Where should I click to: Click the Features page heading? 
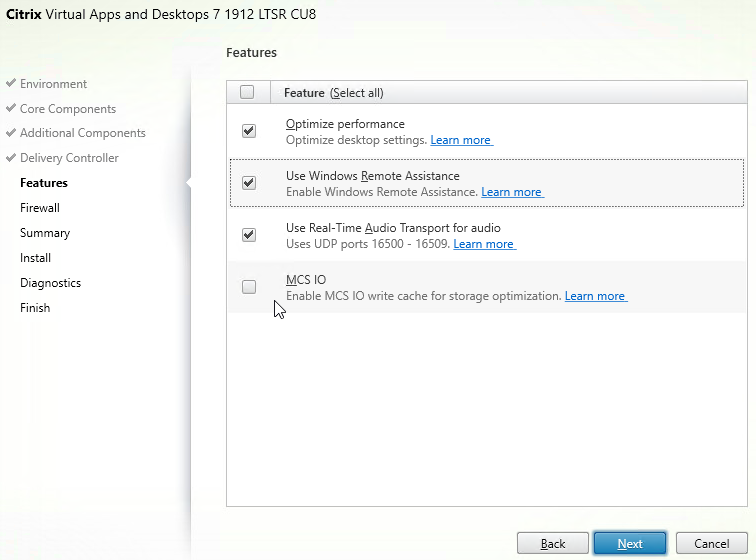252,53
